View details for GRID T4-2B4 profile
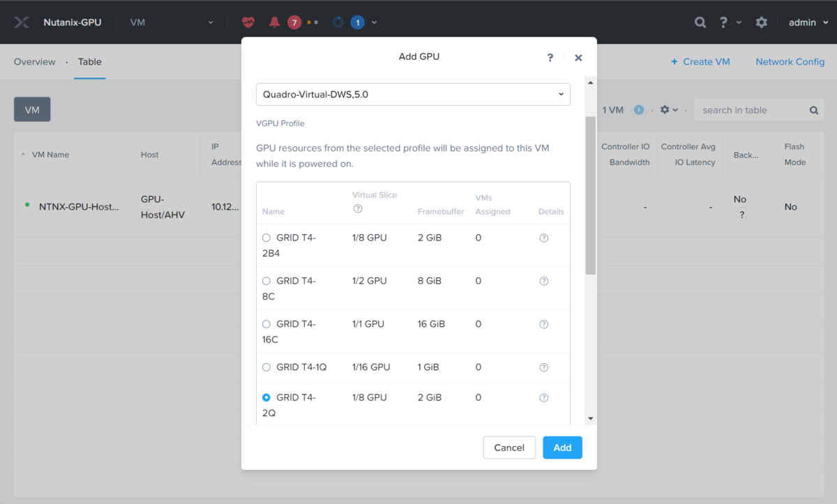Image resolution: width=837 pixels, height=504 pixels. point(544,238)
